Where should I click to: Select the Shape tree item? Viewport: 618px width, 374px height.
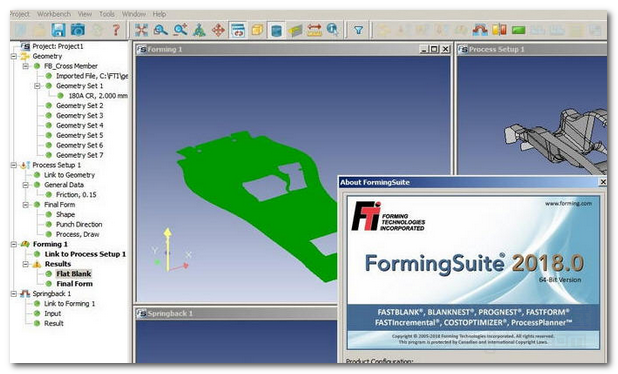[65, 214]
